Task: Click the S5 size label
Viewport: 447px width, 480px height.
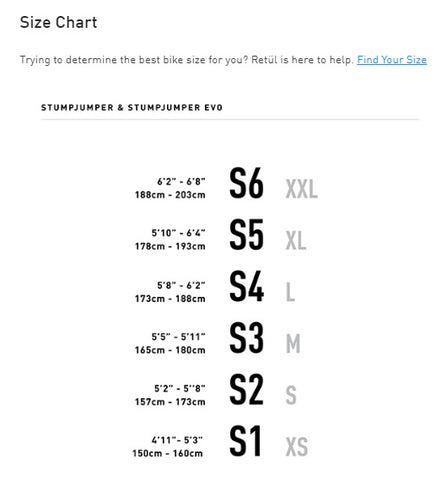Action: 246,235
